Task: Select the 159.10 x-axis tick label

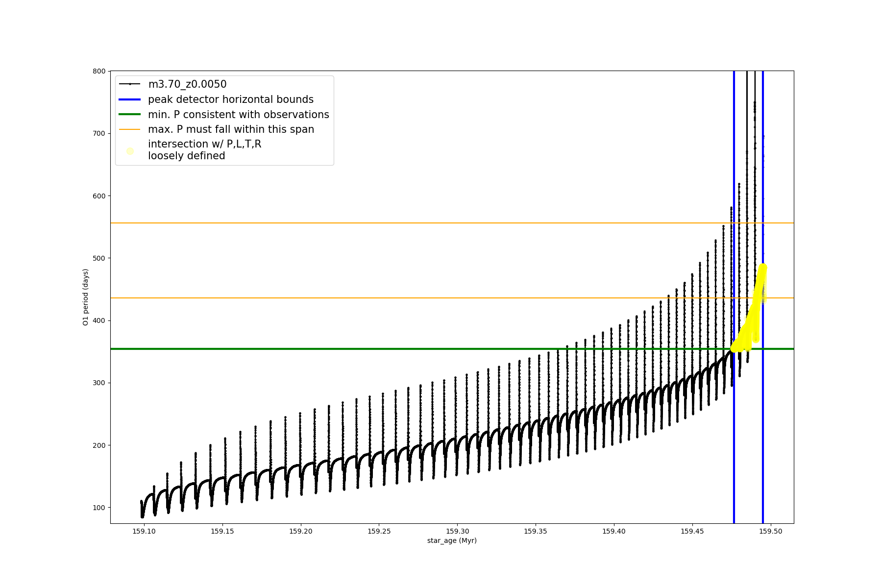Action: [144, 531]
